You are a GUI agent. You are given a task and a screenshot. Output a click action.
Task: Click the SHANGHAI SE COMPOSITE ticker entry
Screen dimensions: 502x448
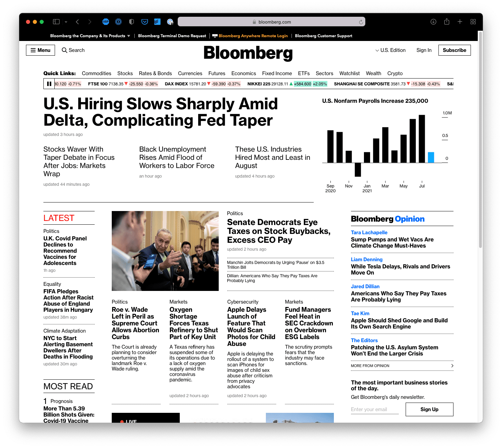click(387, 84)
